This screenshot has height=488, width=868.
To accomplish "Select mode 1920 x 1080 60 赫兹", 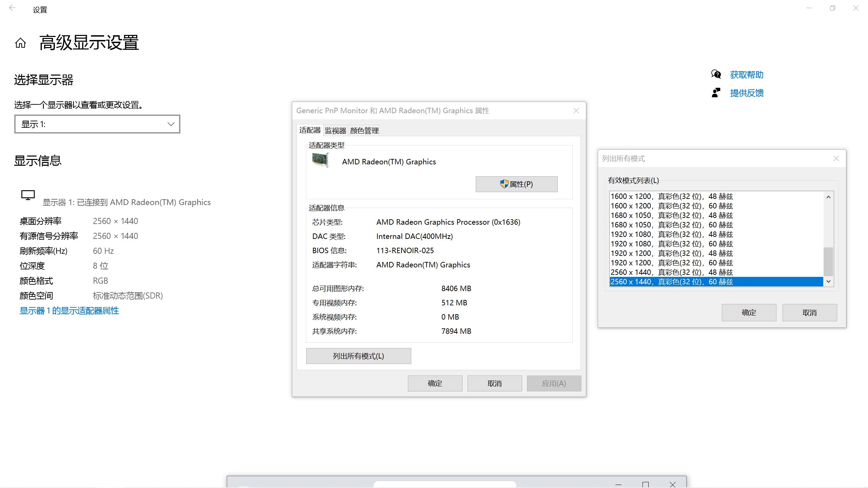I will tap(716, 244).
